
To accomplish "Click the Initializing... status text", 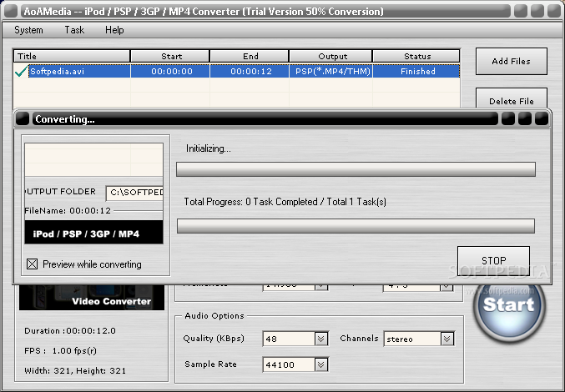I will tap(209, 148).
